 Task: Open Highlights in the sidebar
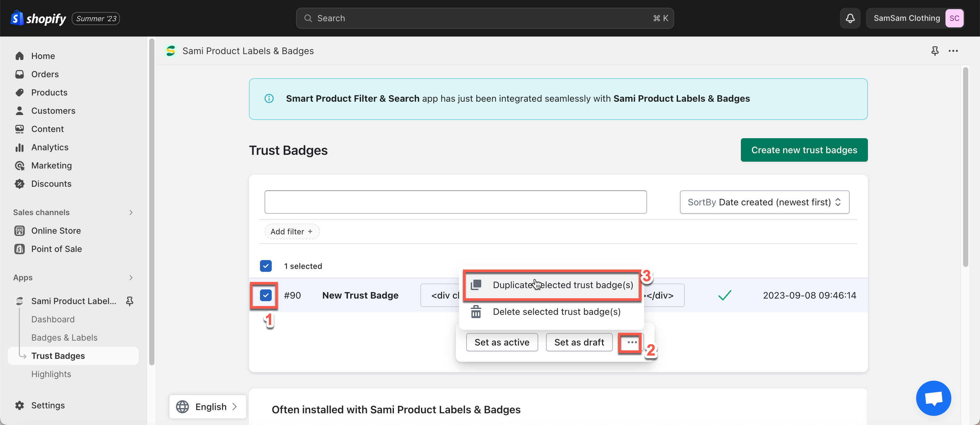click(51, 374)
